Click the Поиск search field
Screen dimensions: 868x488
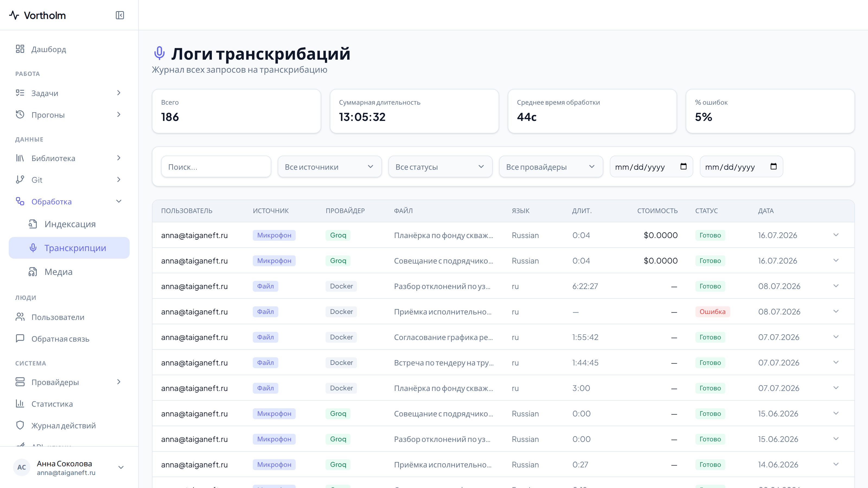coord(216,167)
